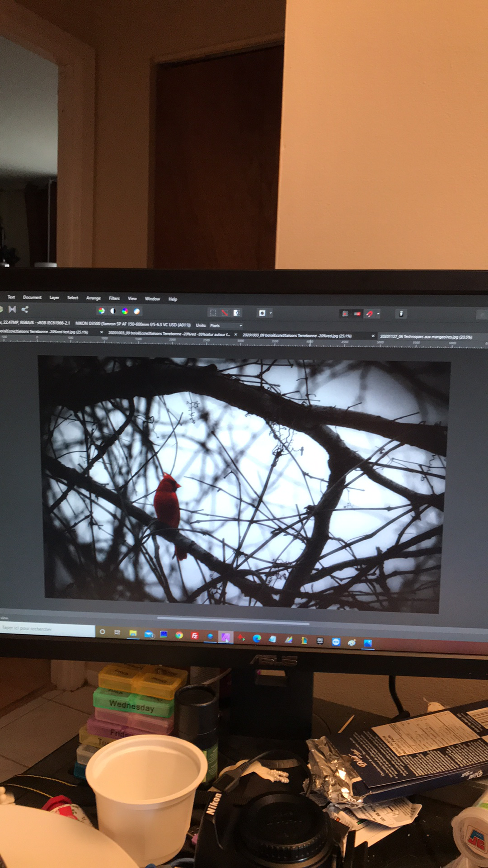The height and width of the screenshot is (868, 488).
Task: Open the Snapping options dropdown arrow
Action: pos(378,314)
